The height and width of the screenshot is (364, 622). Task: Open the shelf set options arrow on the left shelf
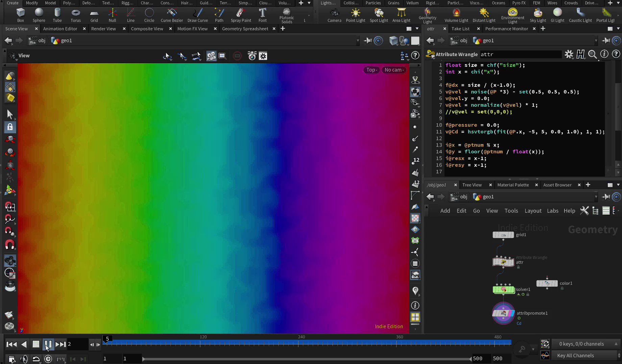[x=309, y=3]
